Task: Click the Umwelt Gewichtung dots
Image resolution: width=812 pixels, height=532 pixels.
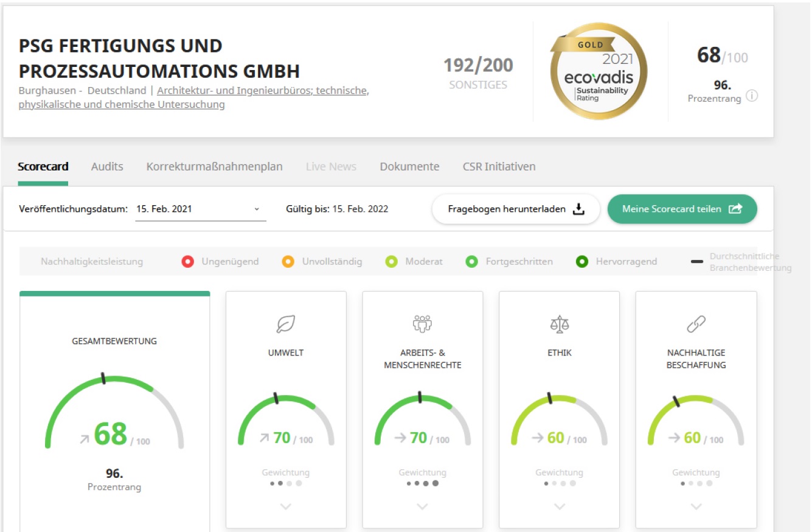Action: tap(286, 483)
